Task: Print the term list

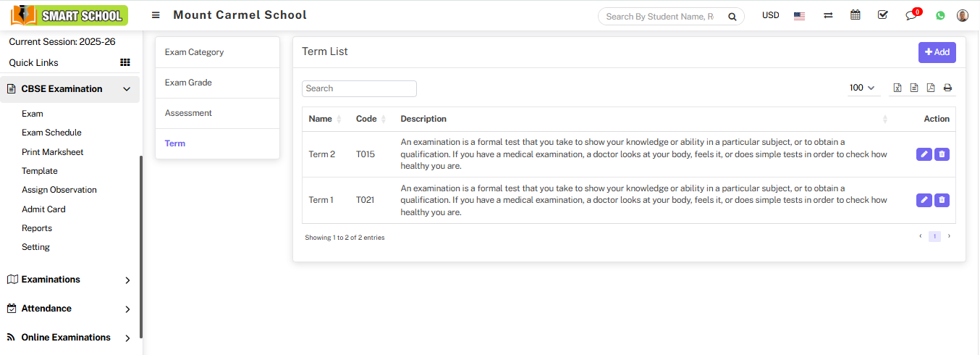Action: 947,88
